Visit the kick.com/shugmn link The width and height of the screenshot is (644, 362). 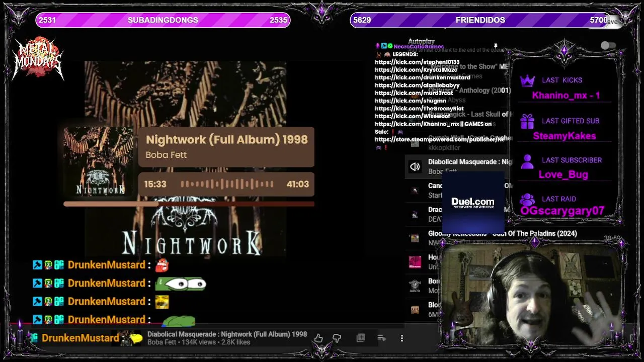coord(411,101)
